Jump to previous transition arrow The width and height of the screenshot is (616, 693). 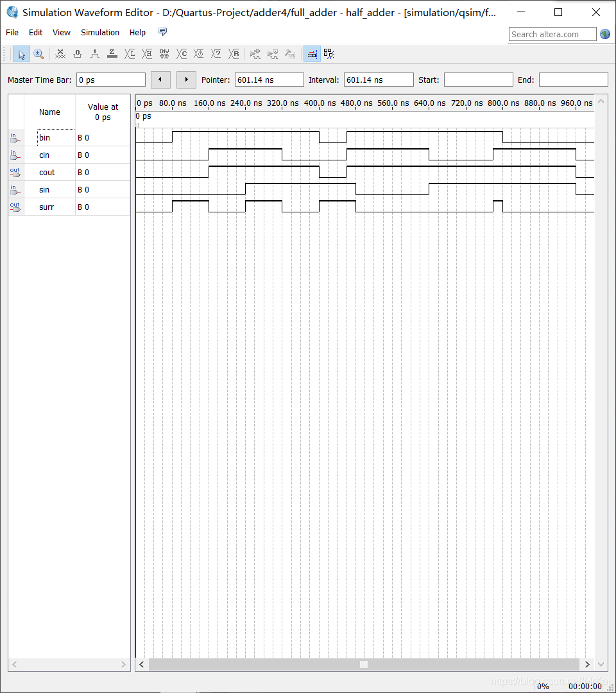[160, 80]
